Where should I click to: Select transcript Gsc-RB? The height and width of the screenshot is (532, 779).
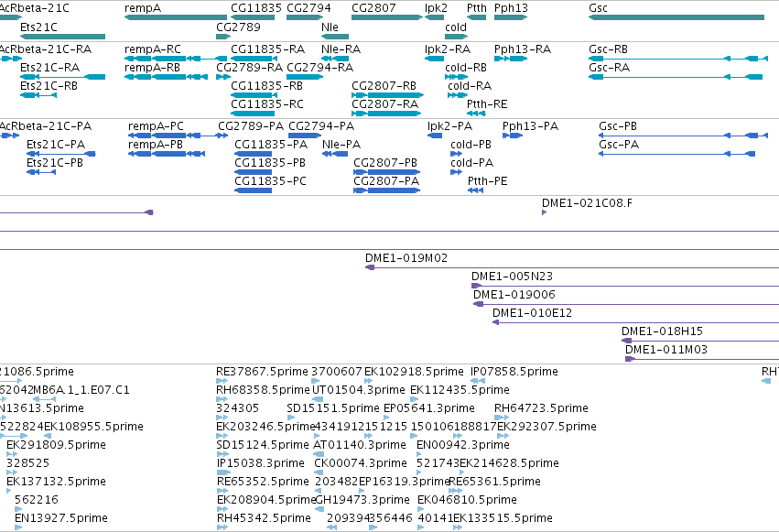(x=678, y=59)
